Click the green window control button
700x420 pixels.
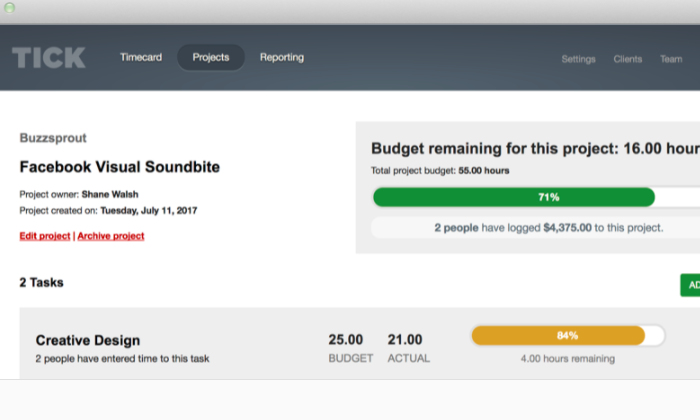9,8
